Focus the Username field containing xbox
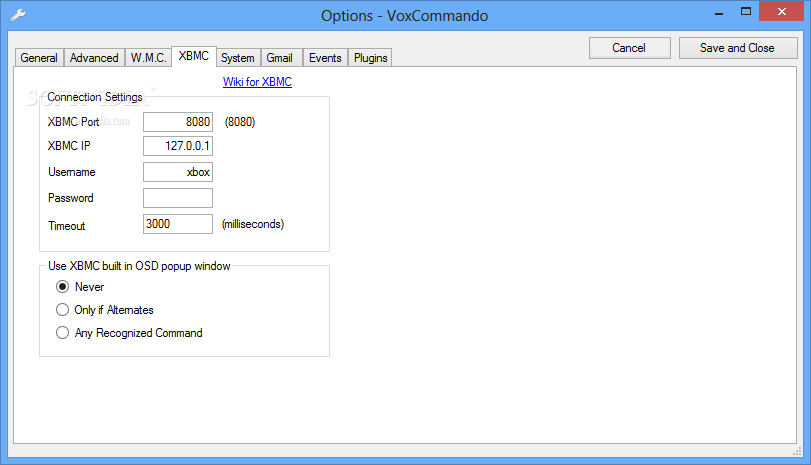The width and height of the screenshot is (811, 465). pyautogui.click(x=178, y=172)
